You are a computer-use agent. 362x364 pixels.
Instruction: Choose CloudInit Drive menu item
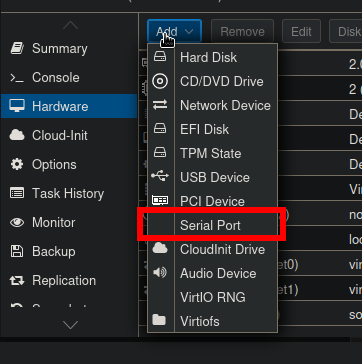212,249
